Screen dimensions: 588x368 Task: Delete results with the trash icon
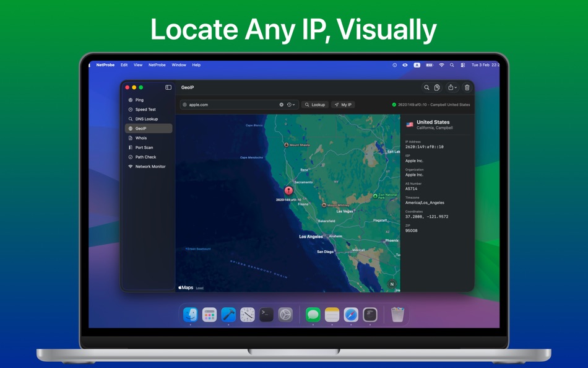coord(467,87)
